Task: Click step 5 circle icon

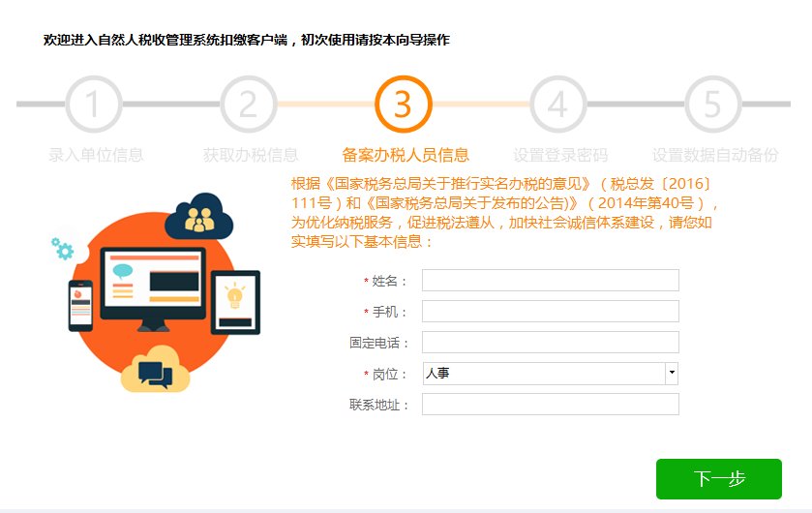Action: point(713,104)
